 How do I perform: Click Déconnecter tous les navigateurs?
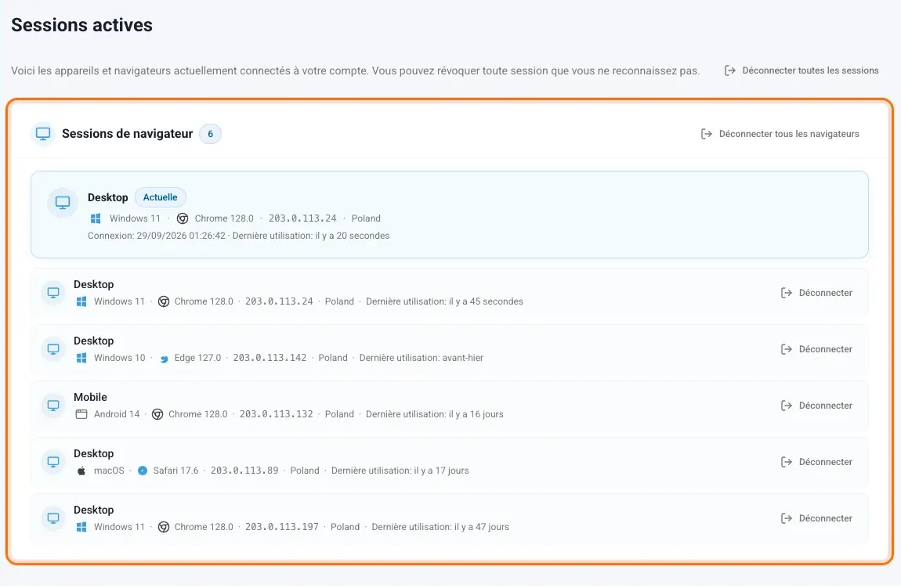click(780, 134)
